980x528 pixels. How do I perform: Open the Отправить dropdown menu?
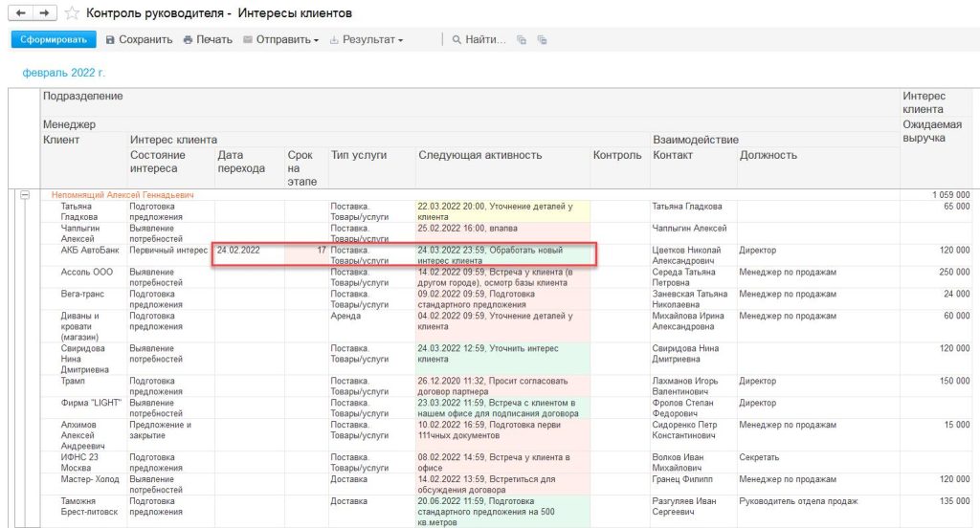[x=280, y=39]
